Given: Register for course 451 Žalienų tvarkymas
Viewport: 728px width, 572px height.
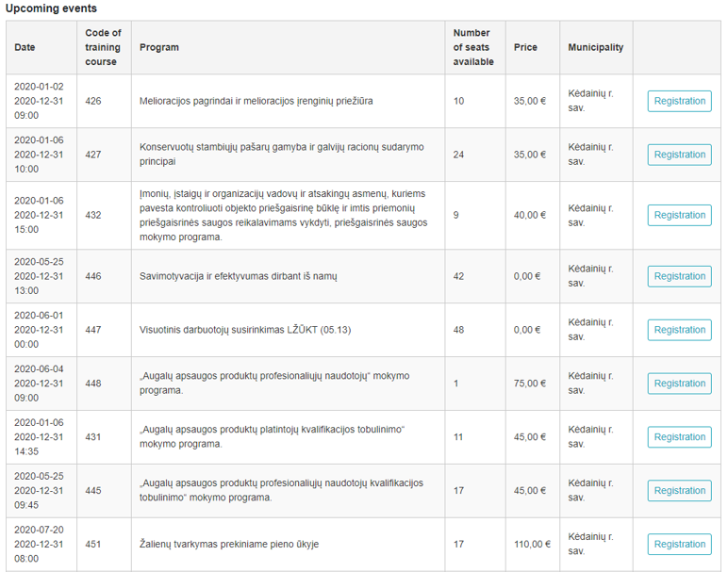Looking at the screenshot, I should (679, 544).
